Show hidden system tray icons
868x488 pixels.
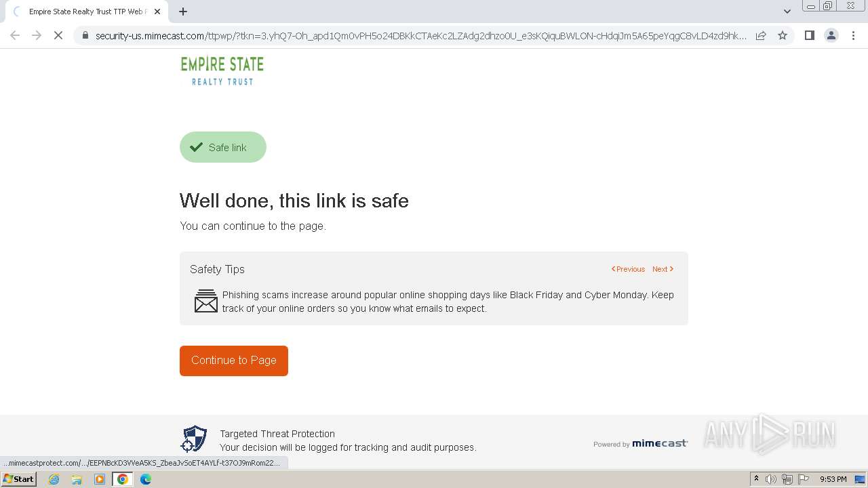tap(756, 479)
